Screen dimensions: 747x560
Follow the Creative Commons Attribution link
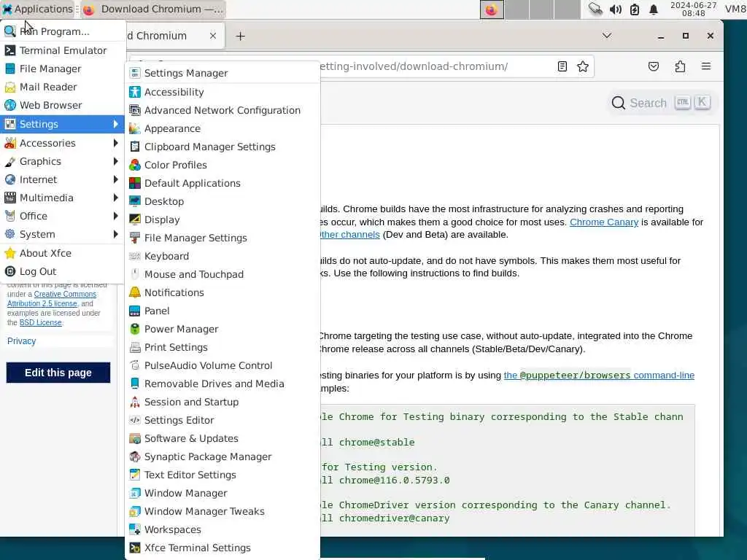click(52, 298)
